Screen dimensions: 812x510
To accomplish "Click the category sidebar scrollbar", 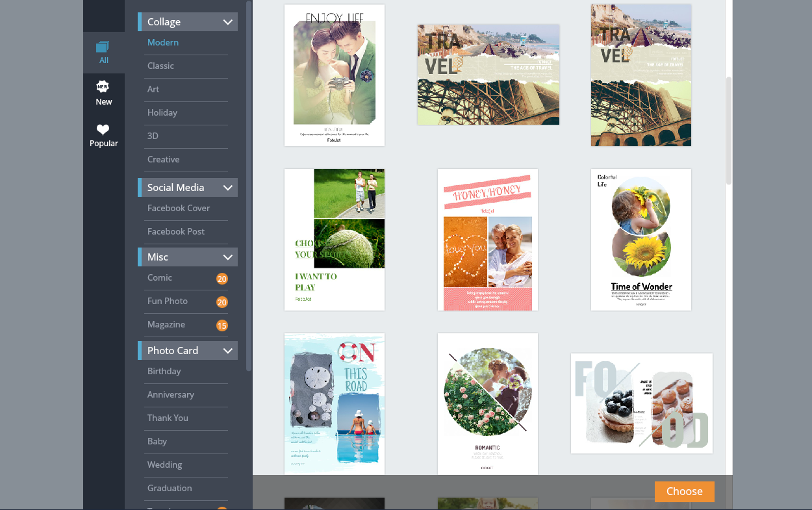I will click(249, 185).
